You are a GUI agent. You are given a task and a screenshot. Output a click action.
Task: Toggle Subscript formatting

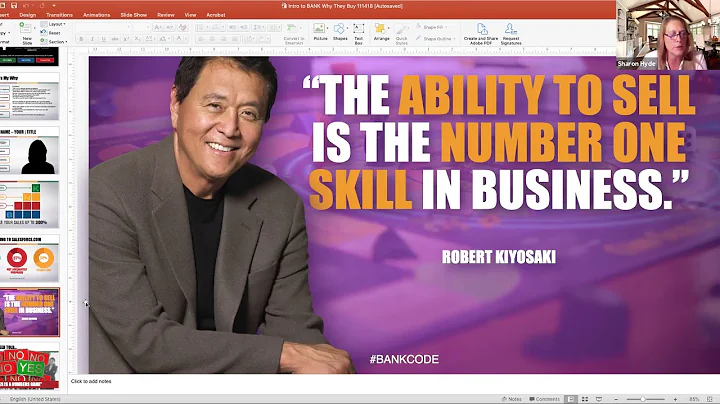[x=137, y=39]
